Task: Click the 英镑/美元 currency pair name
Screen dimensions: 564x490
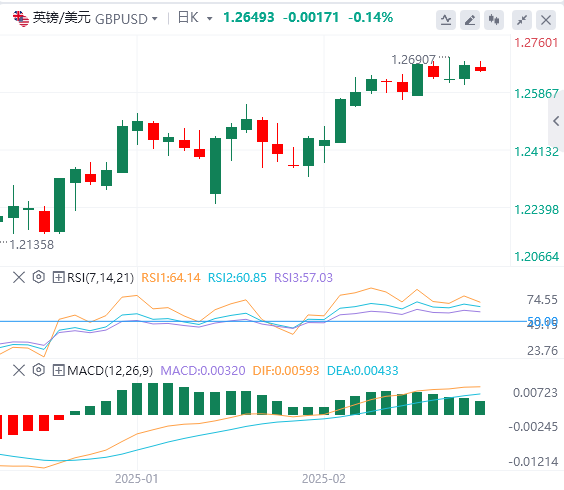Action: click(62, 18)
